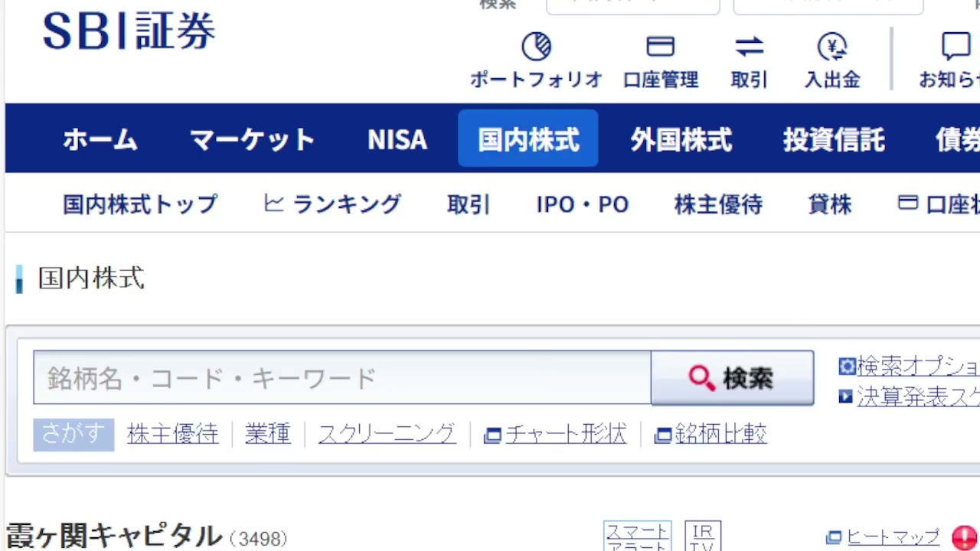Click the SBI証券 logo

click(x=129, y=32)
